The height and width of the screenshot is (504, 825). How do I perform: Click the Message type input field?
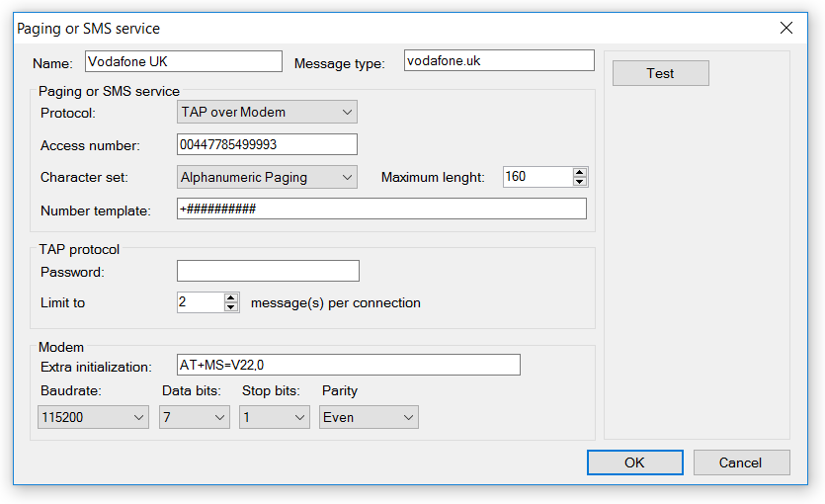499,60
